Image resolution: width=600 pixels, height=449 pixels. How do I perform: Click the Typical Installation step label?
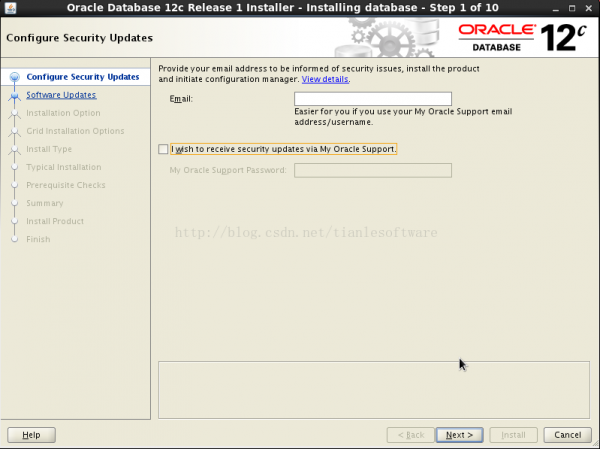(64, 167)
